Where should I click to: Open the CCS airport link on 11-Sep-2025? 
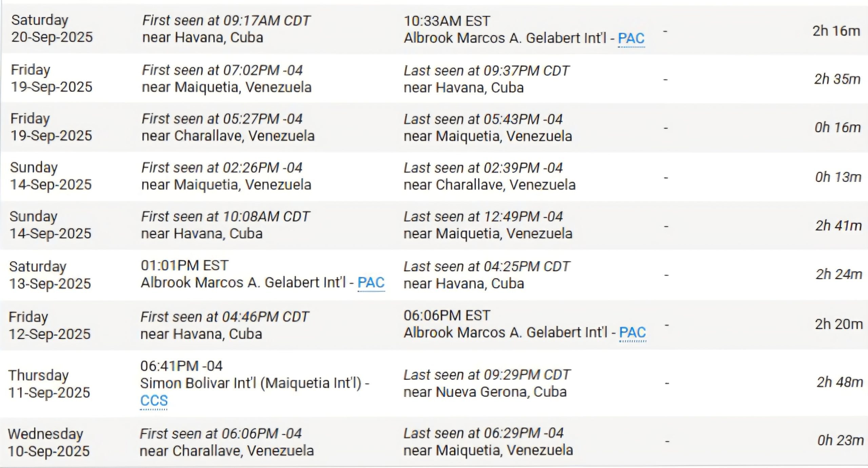pos(154,401)
